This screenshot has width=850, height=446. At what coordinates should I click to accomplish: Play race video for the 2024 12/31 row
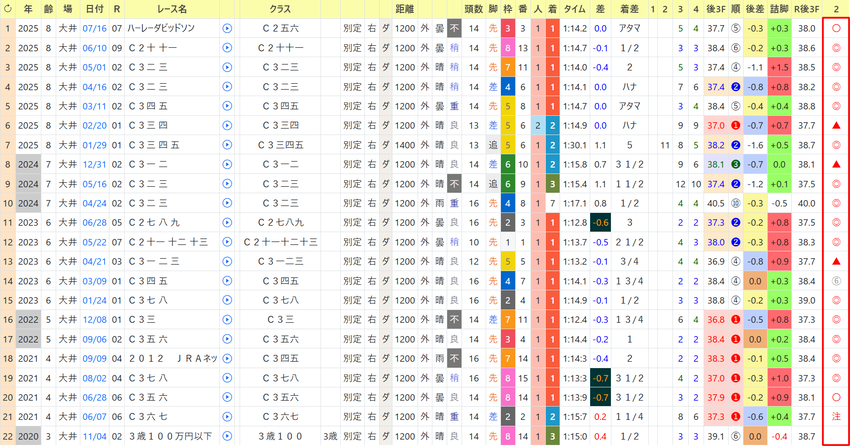pos(227,164)
